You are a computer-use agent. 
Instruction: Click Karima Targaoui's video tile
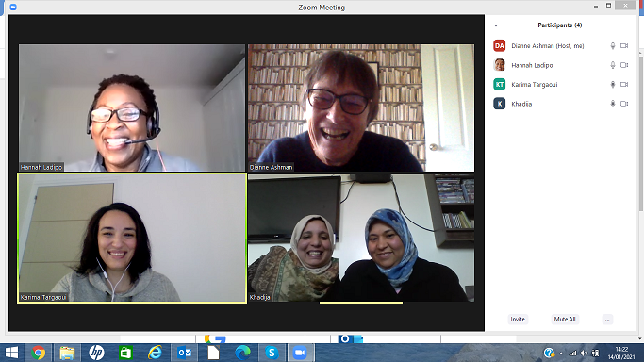pyautogui.click(x=132, y=239)
